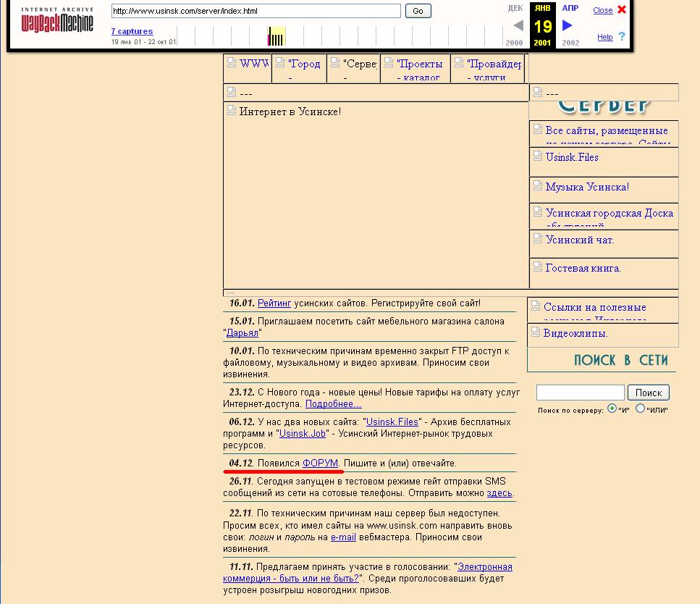
Task: Click the Wayback Machine logo
Action: 57,22
